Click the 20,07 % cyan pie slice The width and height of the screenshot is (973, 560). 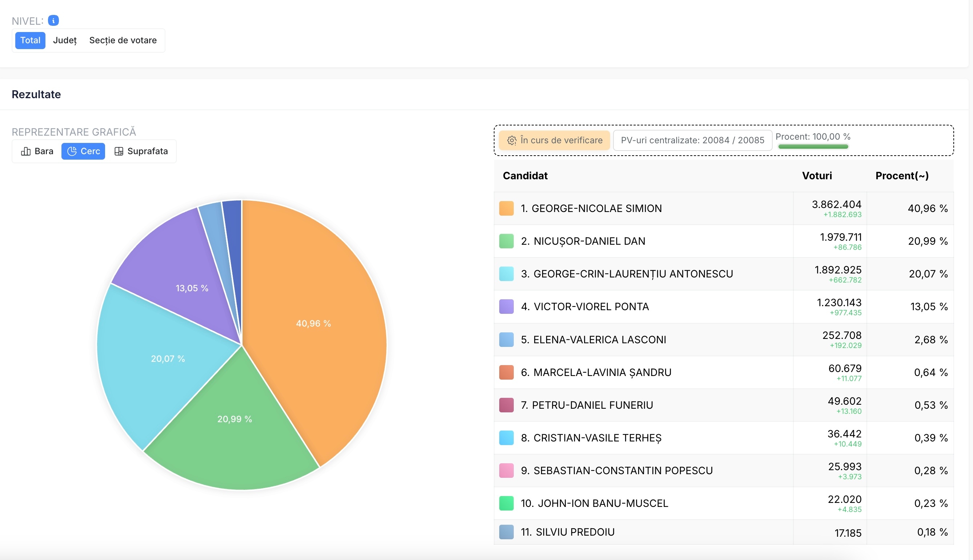168,359
